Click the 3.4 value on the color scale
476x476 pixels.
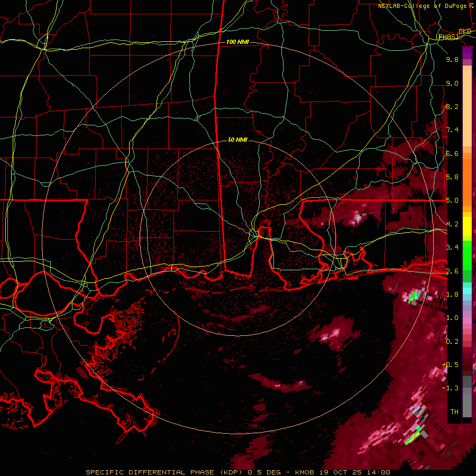tap(452, 248)
